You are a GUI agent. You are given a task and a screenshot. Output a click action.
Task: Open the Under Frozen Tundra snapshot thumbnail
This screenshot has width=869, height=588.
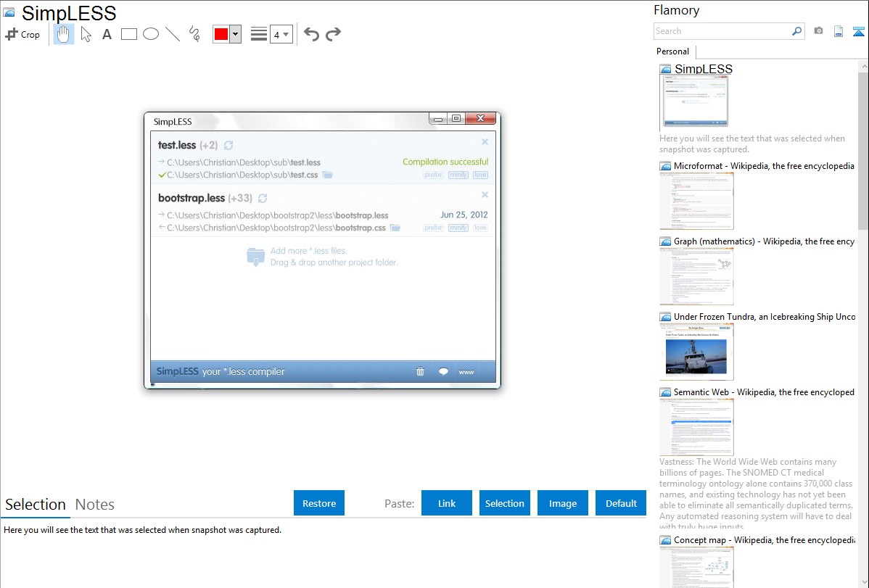tap(696, 352)
